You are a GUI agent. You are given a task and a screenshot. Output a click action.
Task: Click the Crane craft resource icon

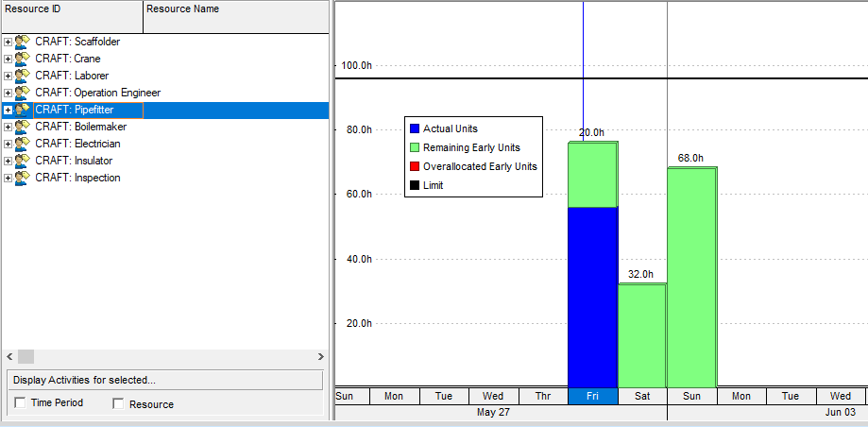[23, 59]
